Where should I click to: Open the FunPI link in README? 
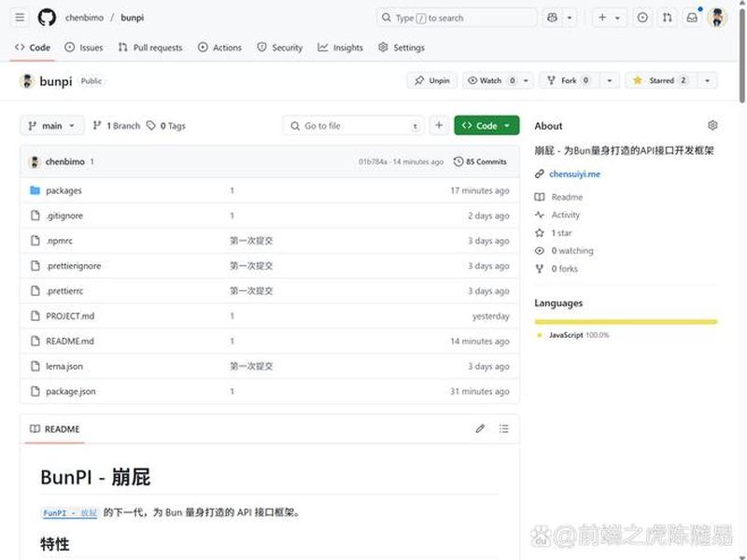point(69,512)
